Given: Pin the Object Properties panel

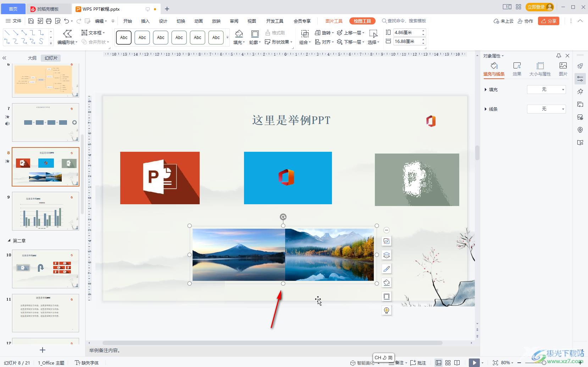Looking at the screenshot, I should [x=559, y=56].
